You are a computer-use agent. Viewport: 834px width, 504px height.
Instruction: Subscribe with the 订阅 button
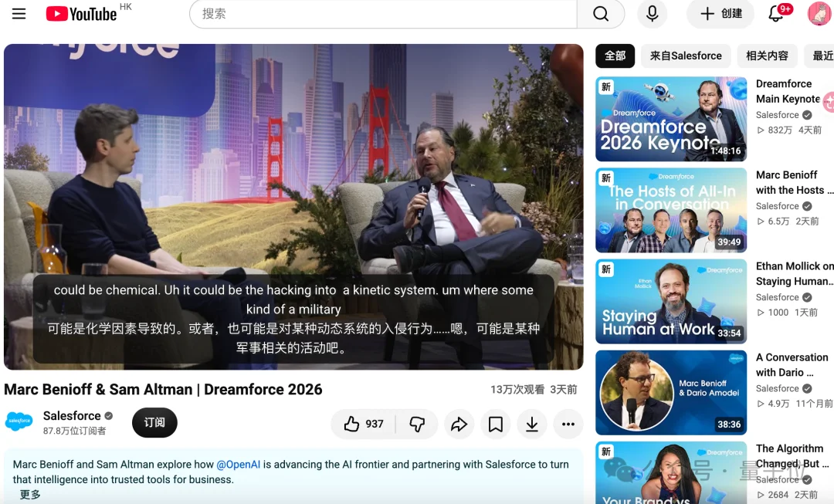click(154, 423)
